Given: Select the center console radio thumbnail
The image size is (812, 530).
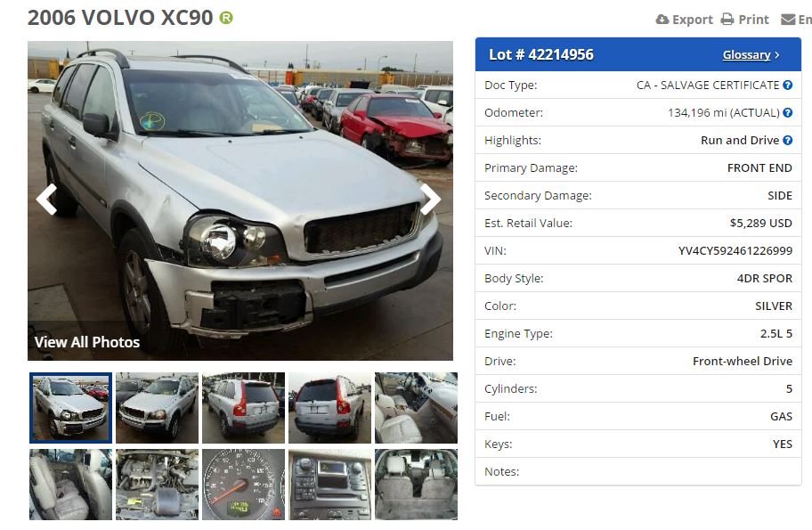Looking at the screenshot, I should pyautogui.click(x=329, y=485).
